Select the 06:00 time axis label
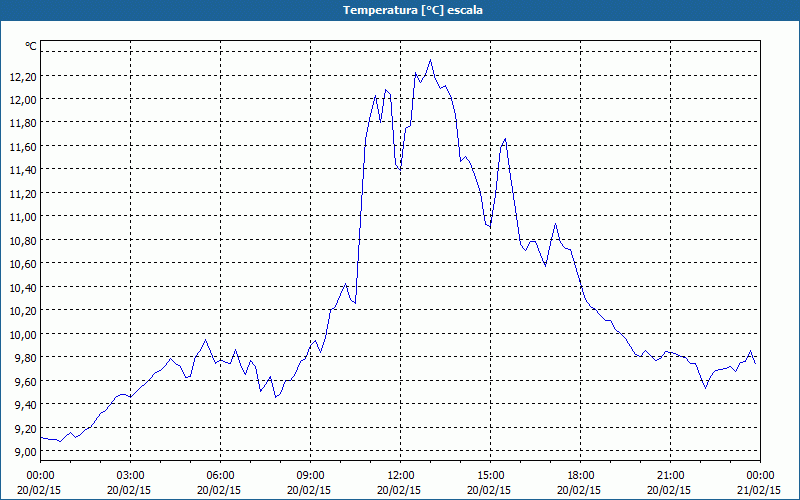Viewport: 800px width, 500px height. [x=220, y=476]
